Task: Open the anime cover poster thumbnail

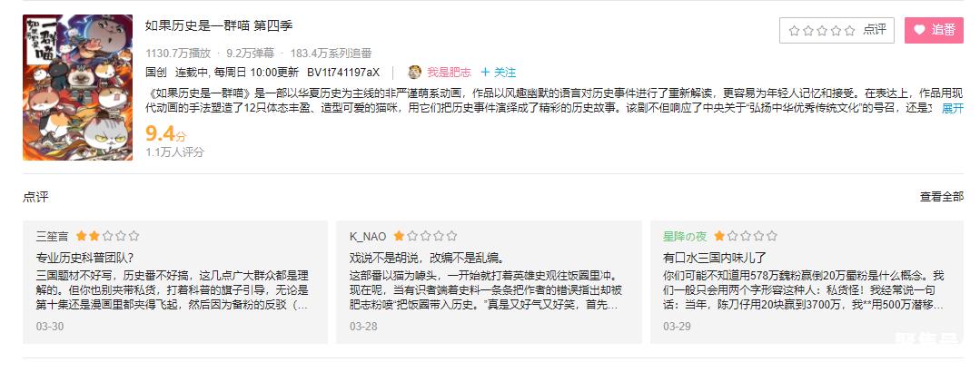Action: coord(77,87)
